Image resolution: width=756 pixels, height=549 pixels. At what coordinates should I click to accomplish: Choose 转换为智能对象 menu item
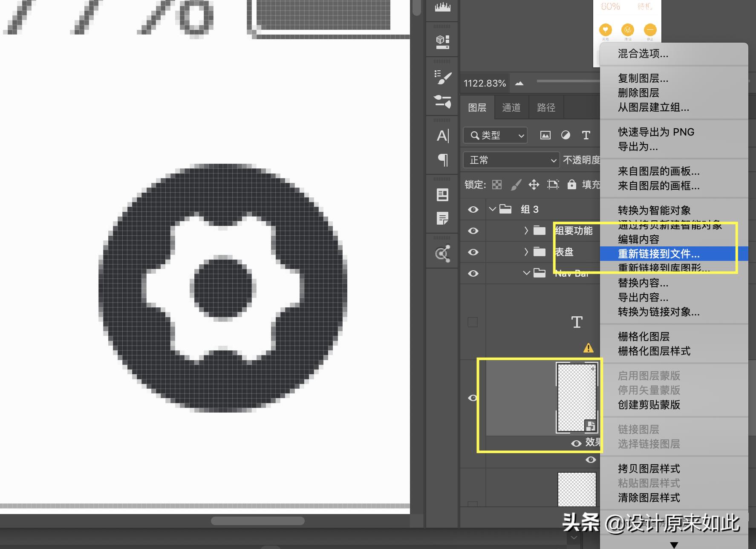[674, 211]
